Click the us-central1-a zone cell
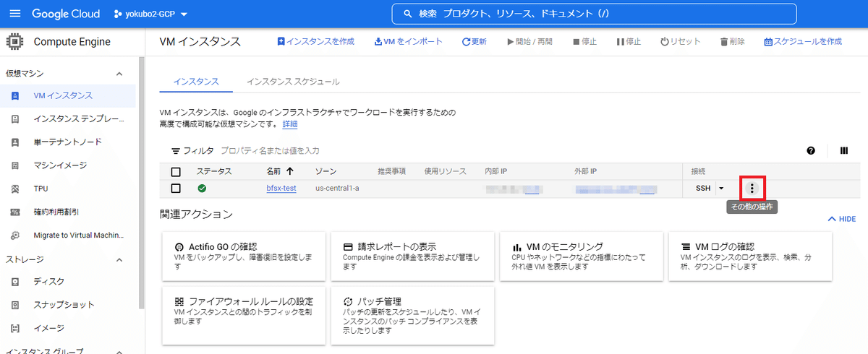Image resolution: width=868 pixels, height=354 pixels. (338, 189)
